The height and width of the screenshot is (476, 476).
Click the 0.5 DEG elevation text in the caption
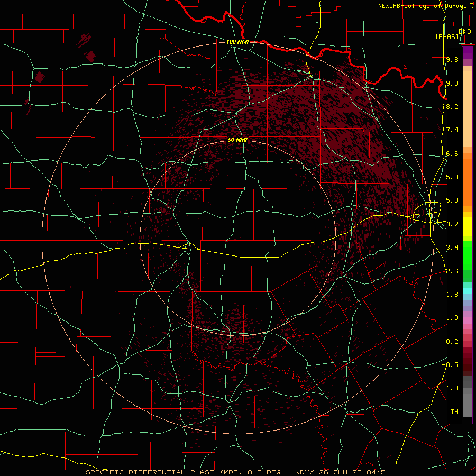tap(265, 472)
